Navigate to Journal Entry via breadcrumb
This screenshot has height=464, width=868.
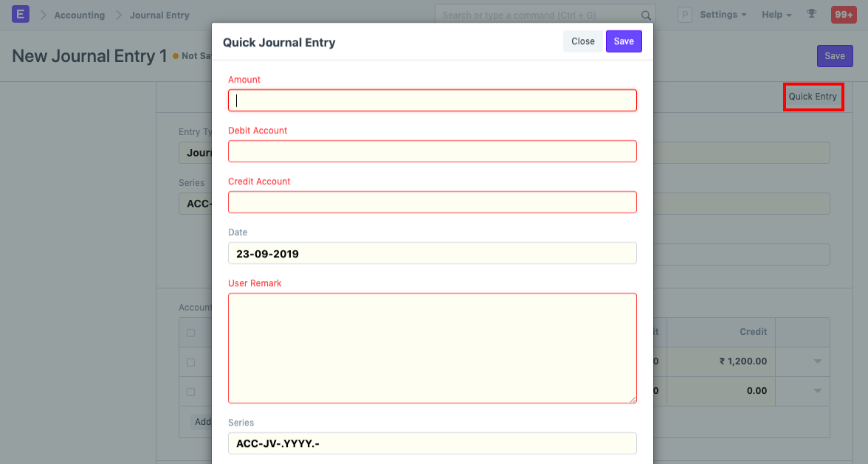click(159, 15)
